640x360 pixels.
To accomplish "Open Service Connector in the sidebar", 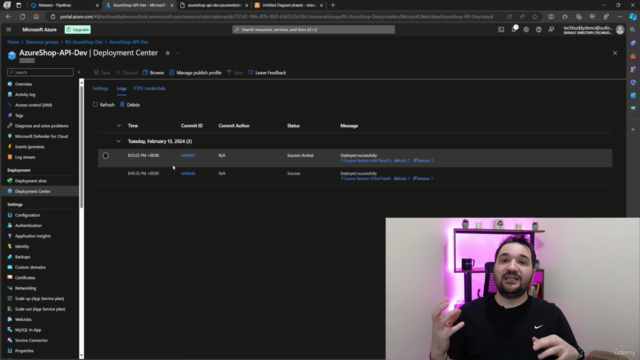I will [31, 340].
